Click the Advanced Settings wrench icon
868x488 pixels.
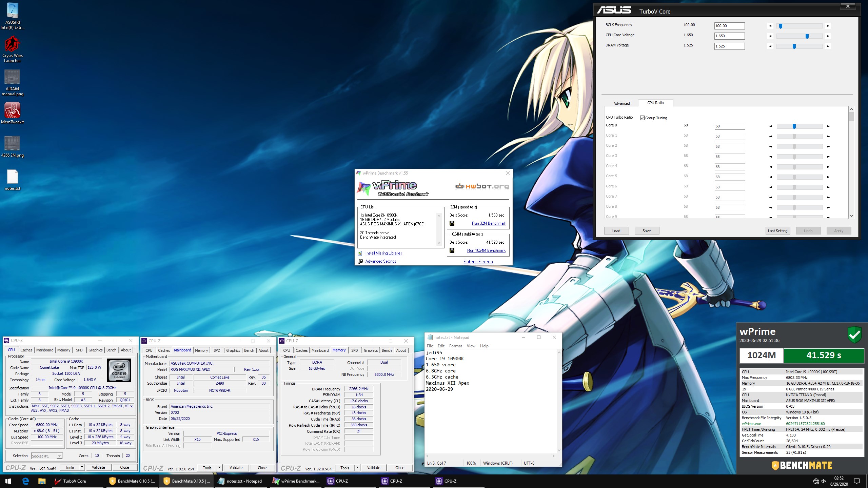[x=360, y=261]
